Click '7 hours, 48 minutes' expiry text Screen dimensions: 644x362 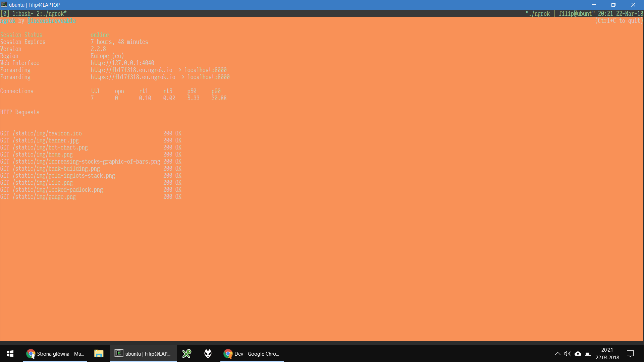click(x=119, y=42)
